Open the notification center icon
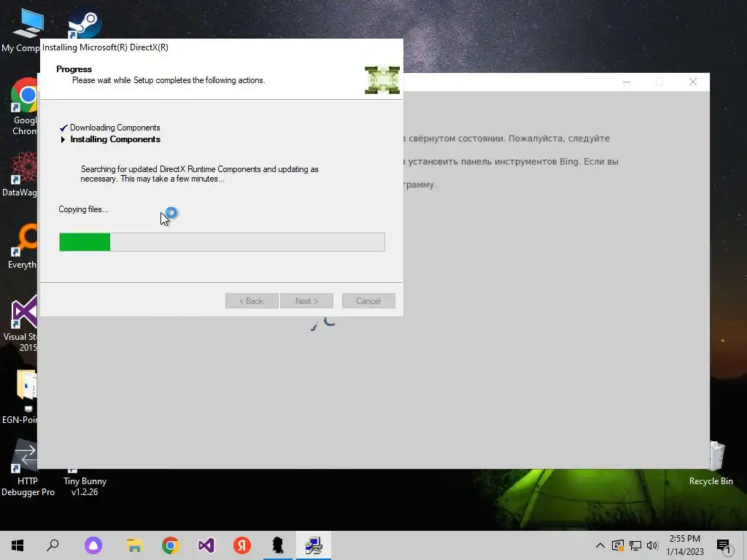This screenshot has height=560, width=747. coord(724,546)
